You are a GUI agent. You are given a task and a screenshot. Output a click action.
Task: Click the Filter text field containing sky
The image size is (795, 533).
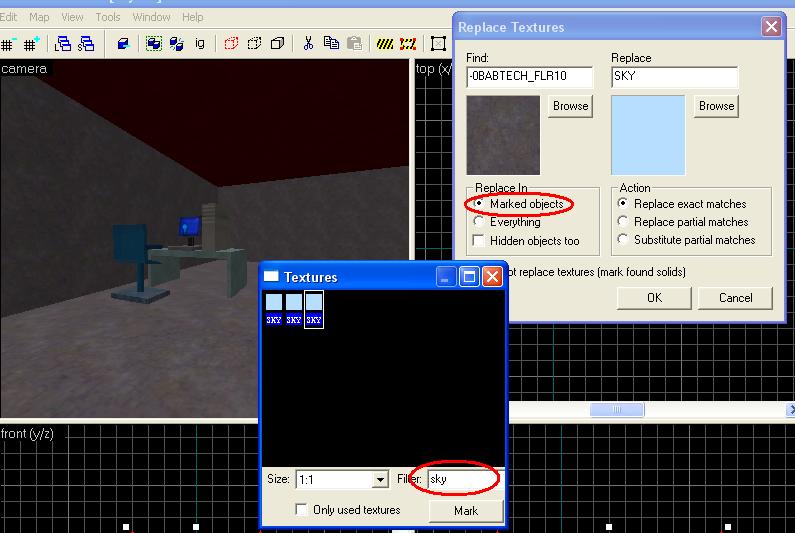point(462,480)
